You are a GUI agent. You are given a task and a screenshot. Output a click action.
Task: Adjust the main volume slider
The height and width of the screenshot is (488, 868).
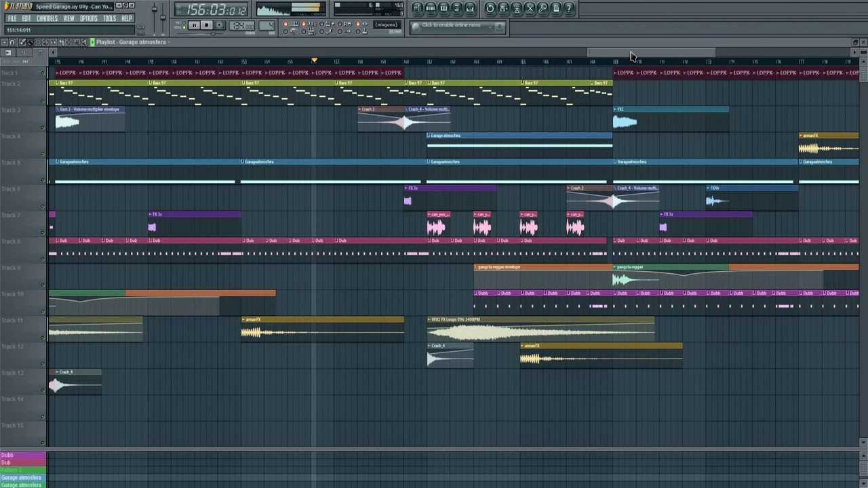click(155, 9)
